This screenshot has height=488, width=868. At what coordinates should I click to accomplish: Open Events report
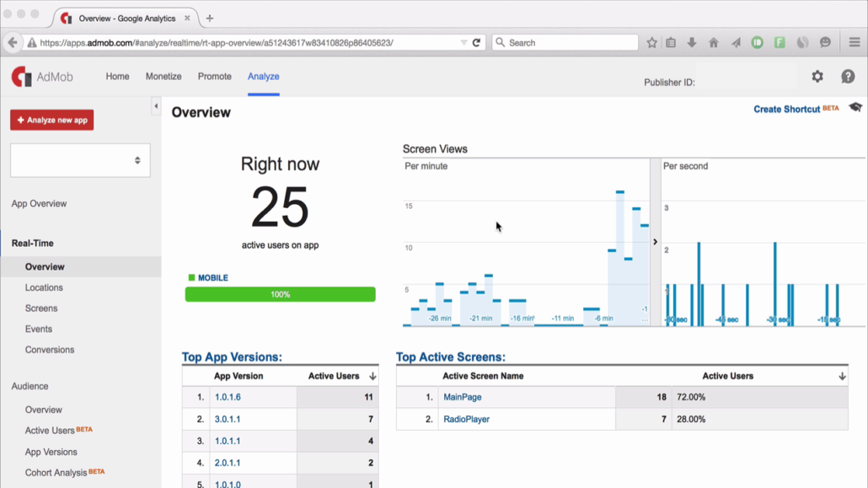click(x=38, y=329)
